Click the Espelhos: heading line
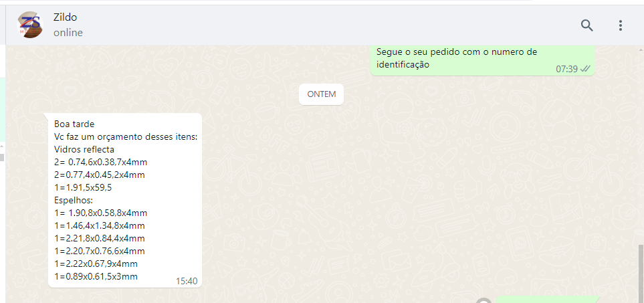Image resolution: width=644 pixels, height=303 pixels. (74, 201)
